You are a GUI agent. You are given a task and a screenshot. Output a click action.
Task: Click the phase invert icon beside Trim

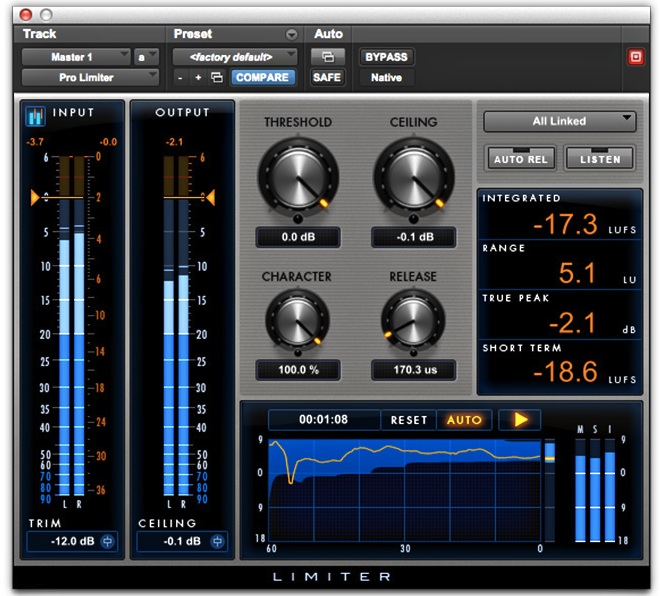click(x=108, y=542)
